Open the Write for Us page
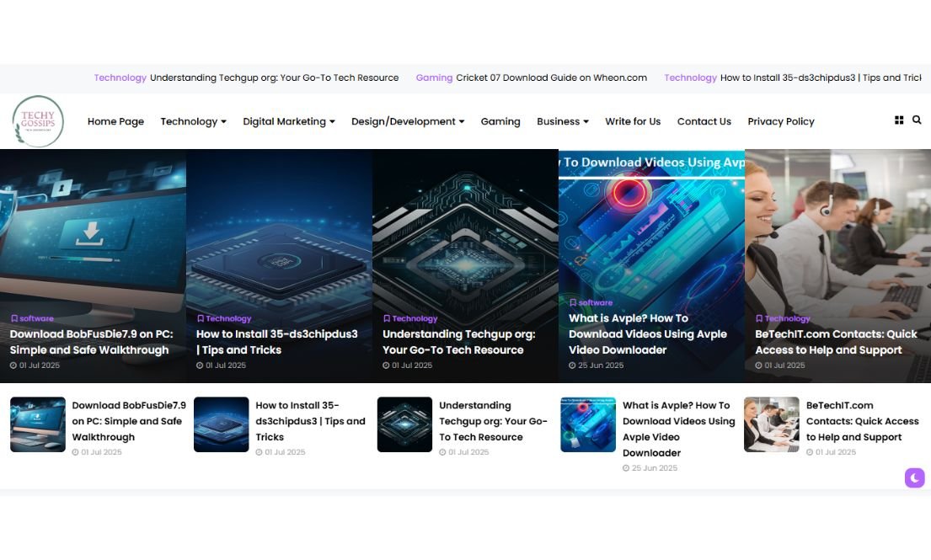Screen dimensions: 931x560 coord(633,121)
